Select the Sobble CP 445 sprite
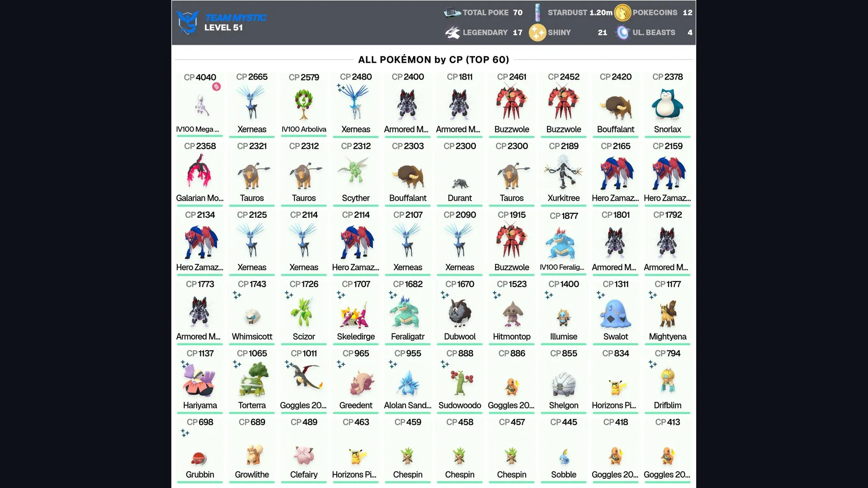This screenshot has width=868, height=488. [x=564, y=457]
